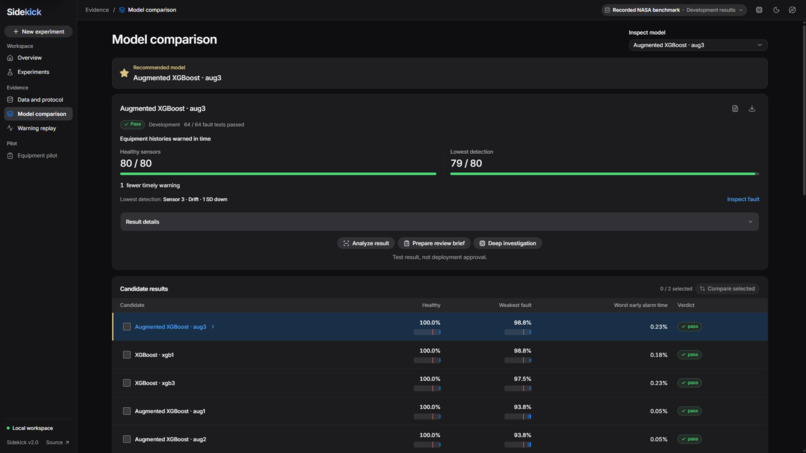Download the aug3 result via download icon
The height and width of the screenshot is (453, 806).
click(x=752, y=108)
